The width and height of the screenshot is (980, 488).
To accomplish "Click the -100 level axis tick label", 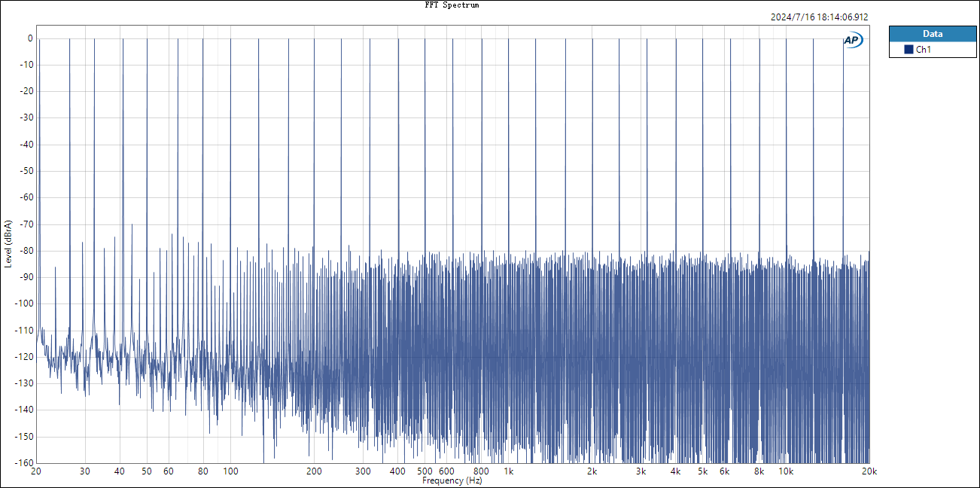I will (x=24, y=303).
